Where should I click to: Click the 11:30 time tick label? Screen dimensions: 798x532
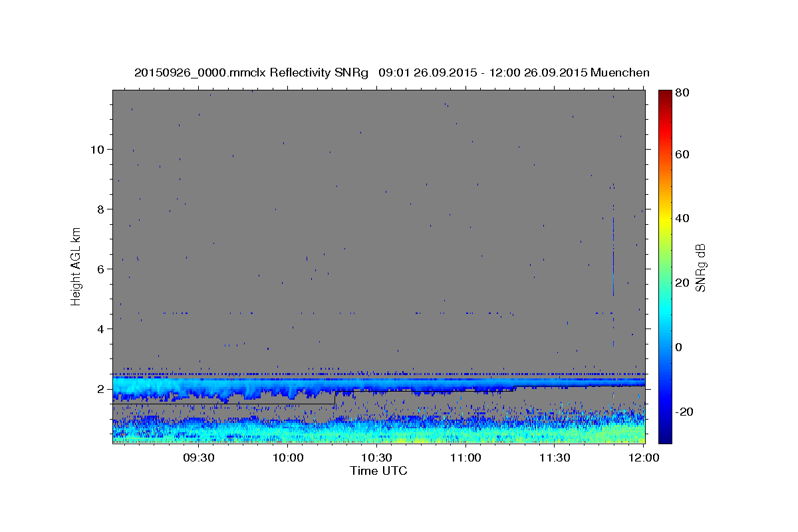pyautogui.click(x=554, y=458)
